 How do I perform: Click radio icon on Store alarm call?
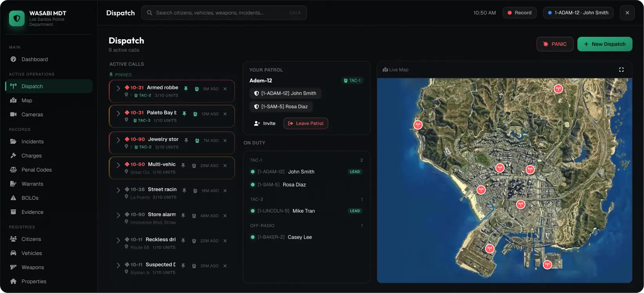coord(194,216)
